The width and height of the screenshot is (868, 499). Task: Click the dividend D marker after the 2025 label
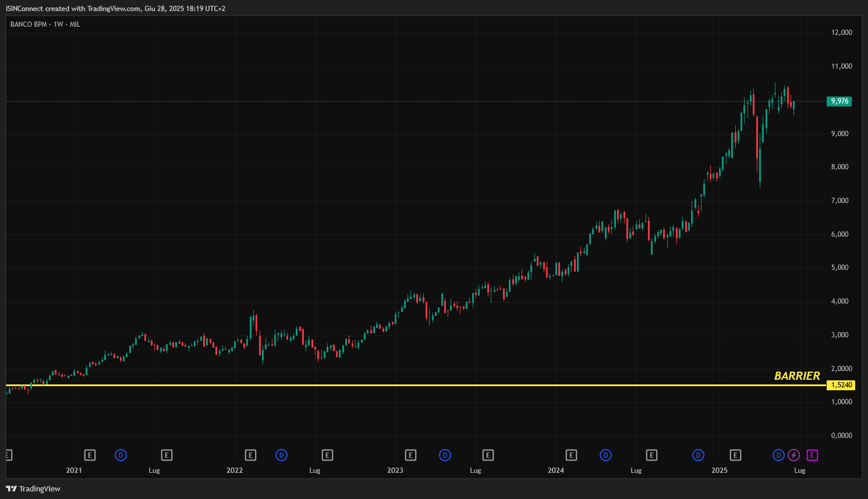[x=778, y=455]
